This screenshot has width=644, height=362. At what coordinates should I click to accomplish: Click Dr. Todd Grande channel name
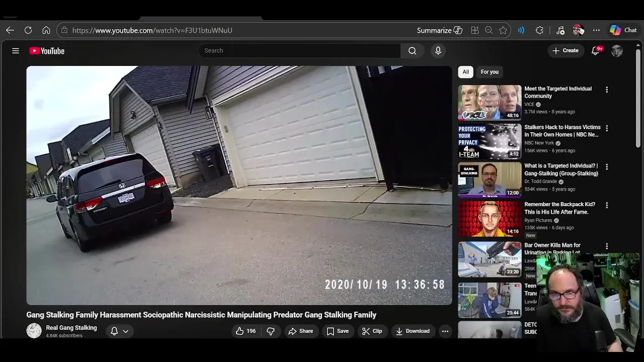tap(540, 182)
